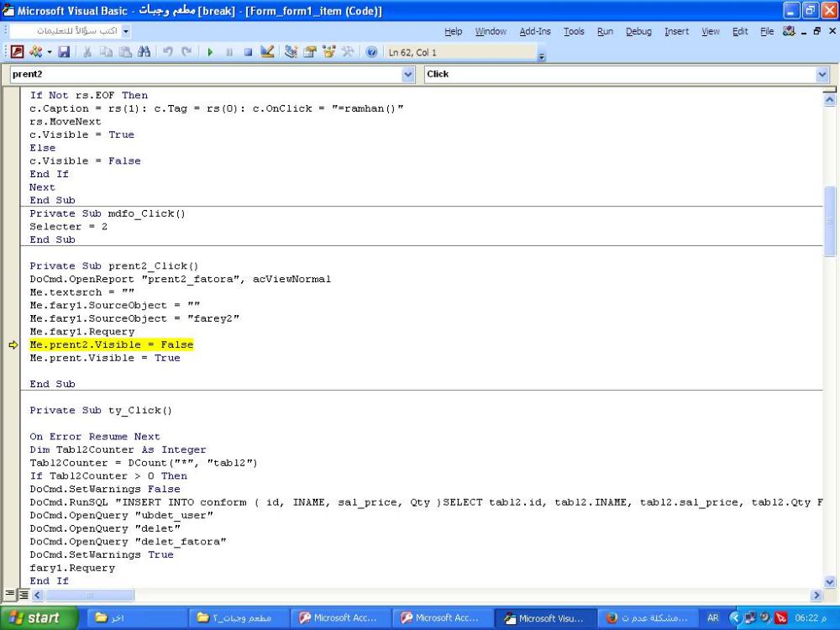
Task: Expand the prent2 object dropdown
Action: click(x=408, y=75)
